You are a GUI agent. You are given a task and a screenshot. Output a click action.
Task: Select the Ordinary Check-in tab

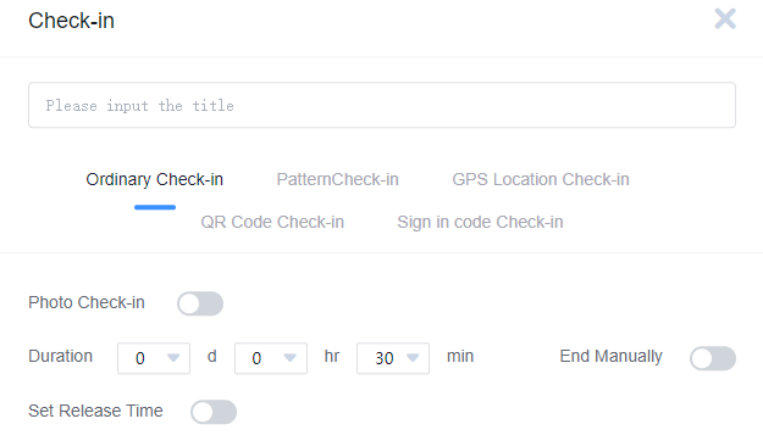pyautogui.click(x=155, y=180)
